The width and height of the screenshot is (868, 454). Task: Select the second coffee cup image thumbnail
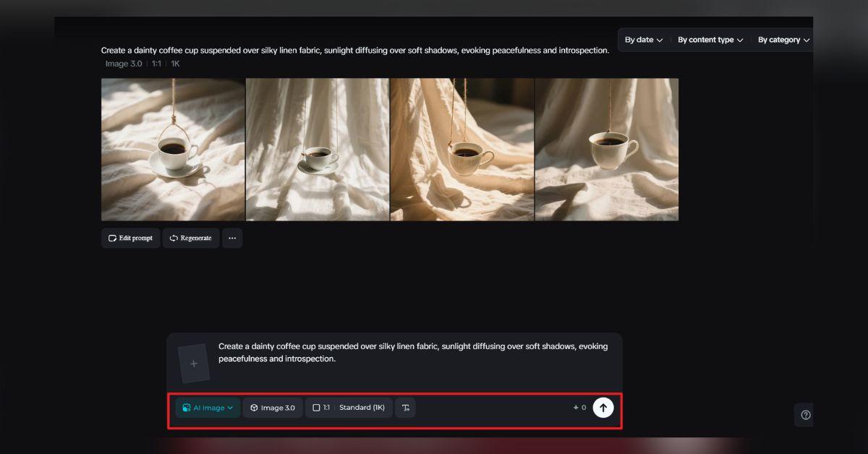(x=317, y=149)
